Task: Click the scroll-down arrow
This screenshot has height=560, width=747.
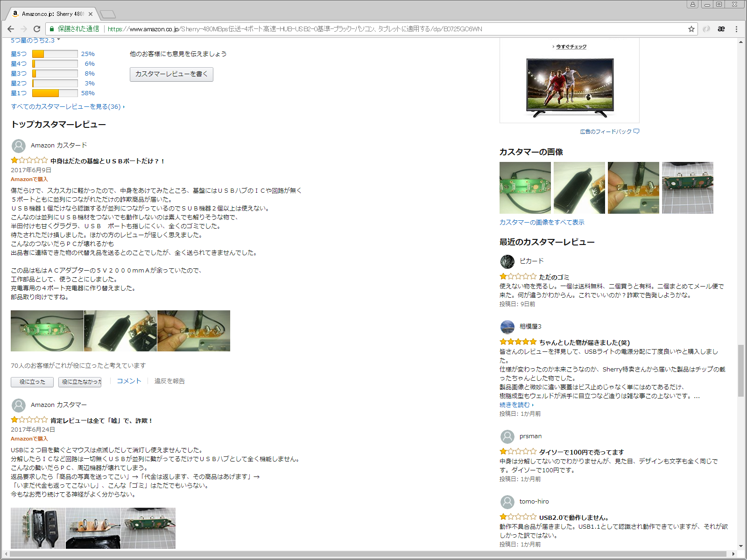Action: (741, 546)
